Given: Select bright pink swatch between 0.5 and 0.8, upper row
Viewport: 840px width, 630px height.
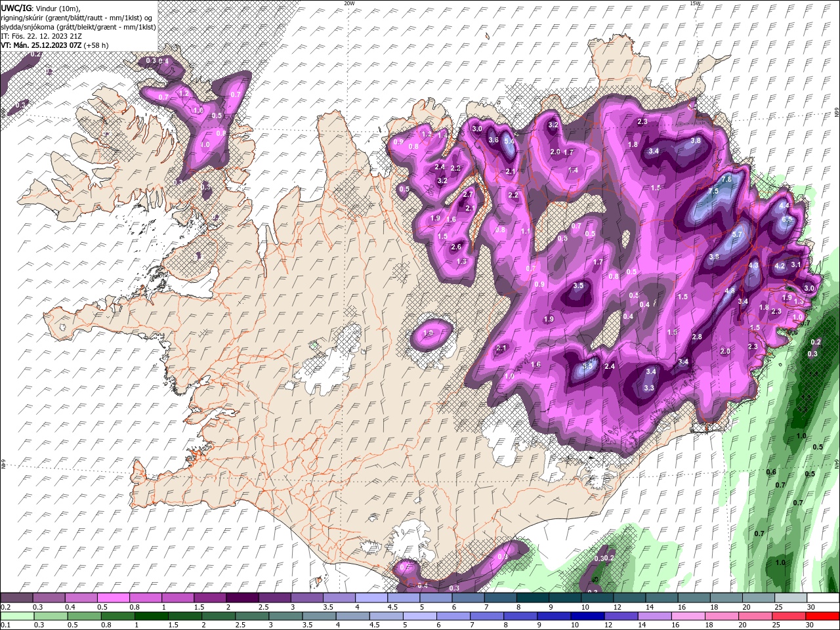Looking at the screenshot, I should 113,598.
